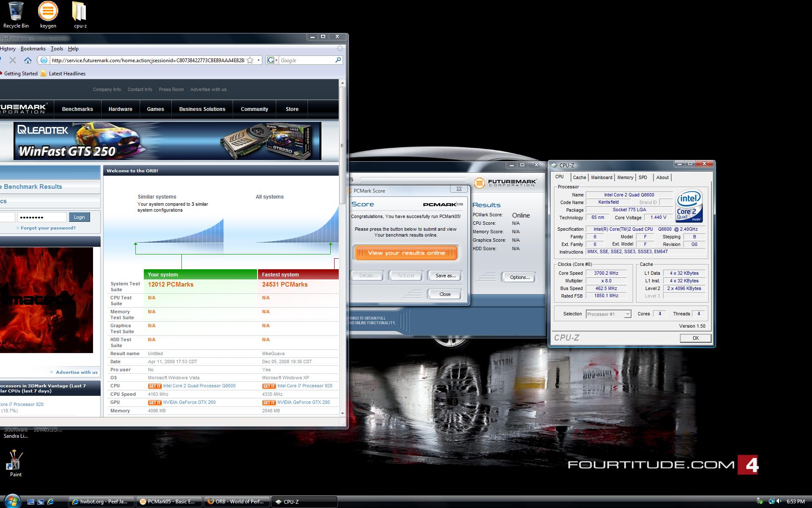Open the search engine selector dropdown
Viewport: 812px width, 508px height.
click(x=276, y=61)
